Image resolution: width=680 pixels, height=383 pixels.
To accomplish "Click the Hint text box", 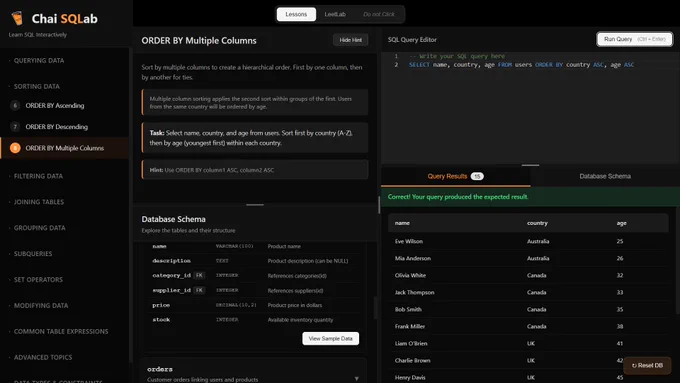I will point(255,170).
